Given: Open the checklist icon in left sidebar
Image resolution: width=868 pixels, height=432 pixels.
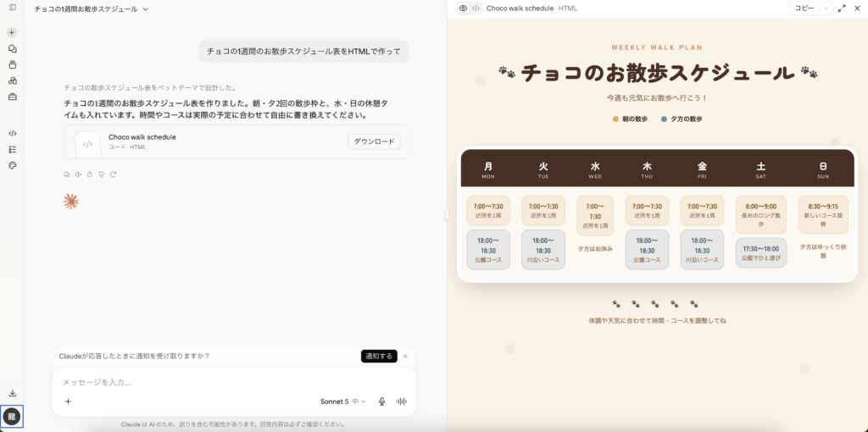Looking at the screenshot, I should click(12, 149).
